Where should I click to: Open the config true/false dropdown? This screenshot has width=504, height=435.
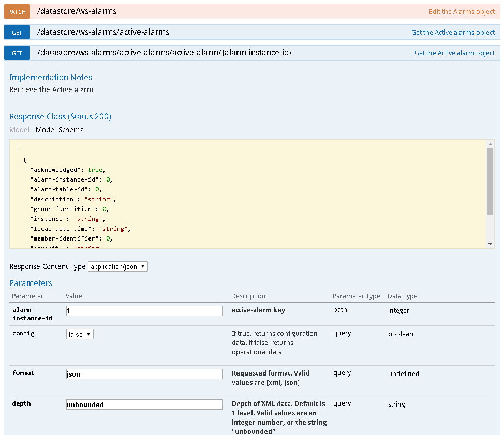[x=80, y=334]
